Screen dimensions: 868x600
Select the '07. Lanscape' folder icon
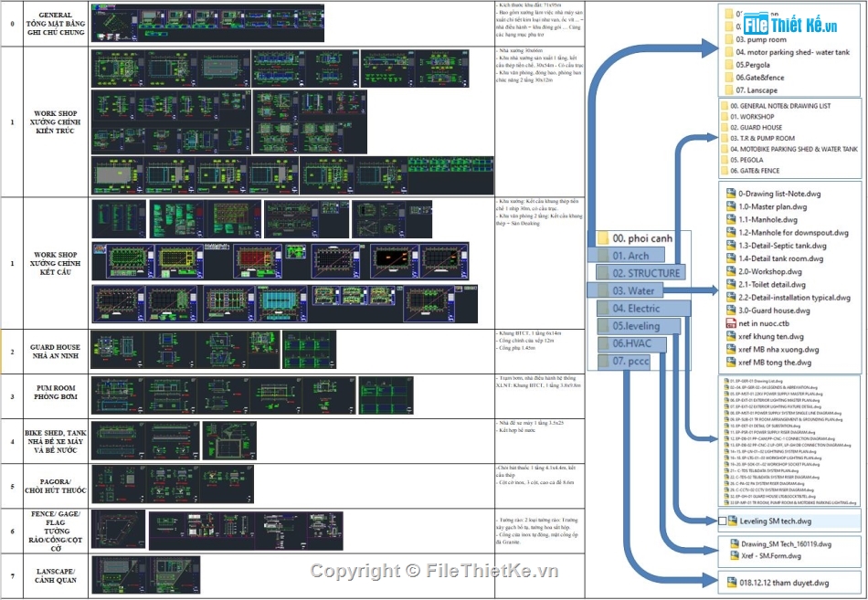click(728, 90)
